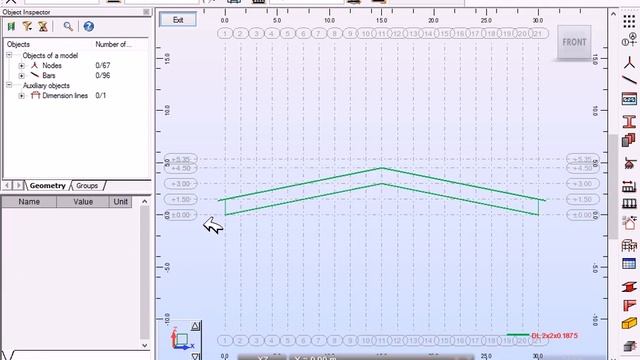
Task: Click the wireframe building icon on right toolbar
Action: click(x=629, y=245)
